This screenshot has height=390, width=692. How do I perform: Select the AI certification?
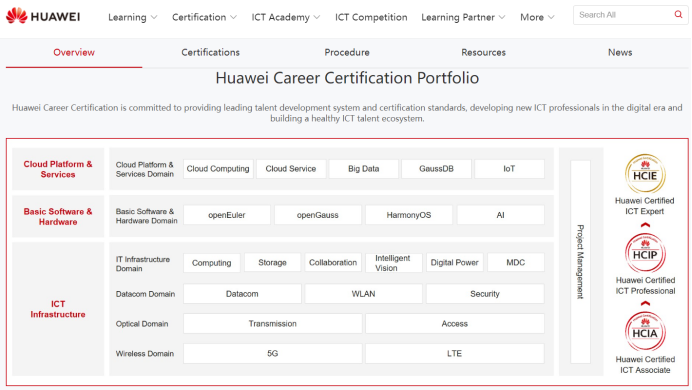(x=500, y=215)
